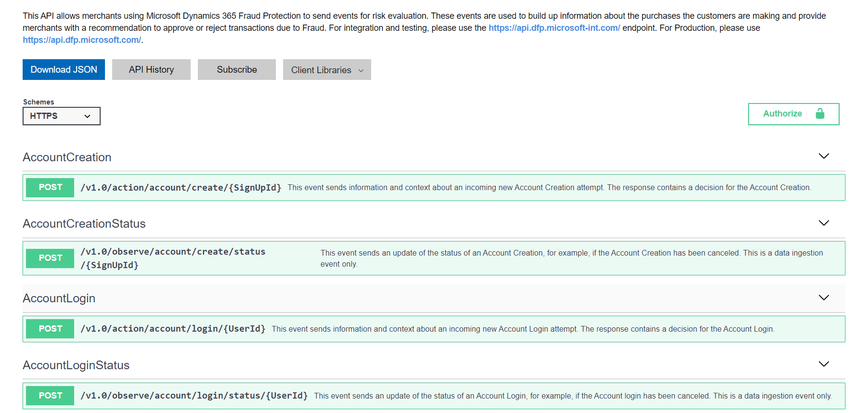Collapse the AccountLogin section chevron
Screen dimensions: 868x413
tap(824, 297)
